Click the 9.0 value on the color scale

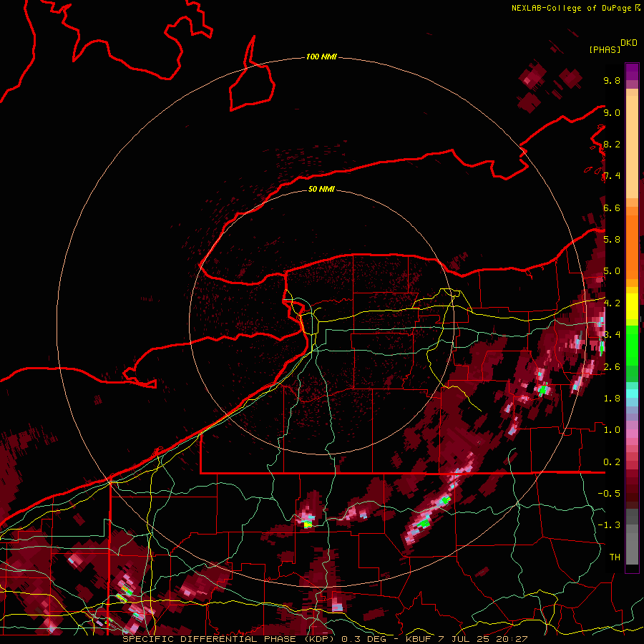coord(612,112)
